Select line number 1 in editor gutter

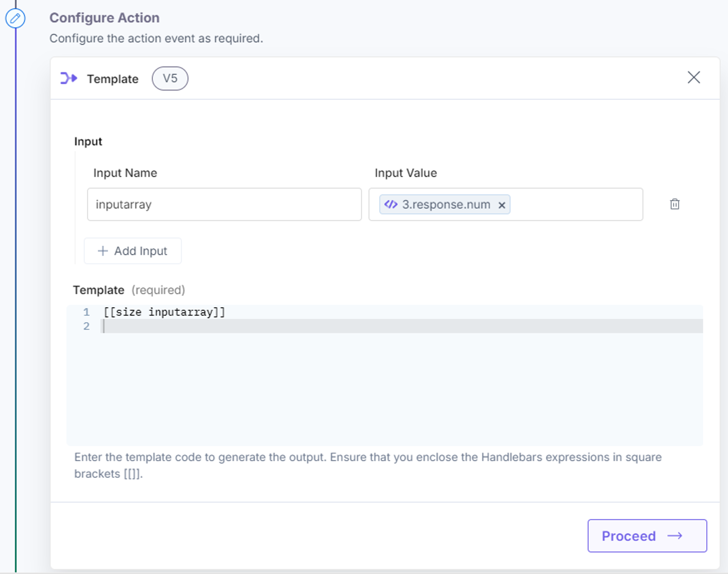click(87, 312)
